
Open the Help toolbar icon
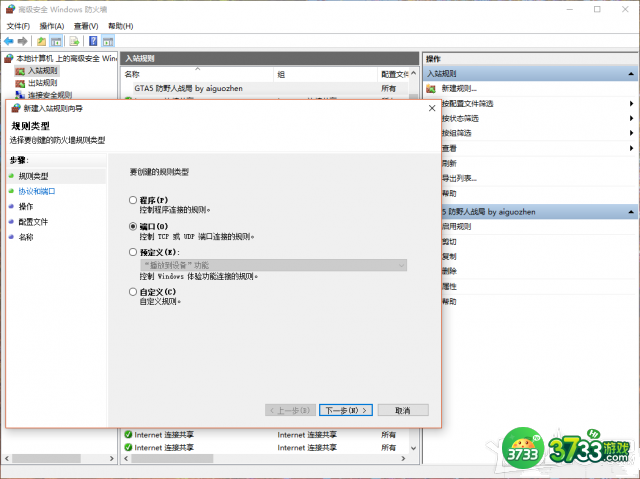(93, 41)
